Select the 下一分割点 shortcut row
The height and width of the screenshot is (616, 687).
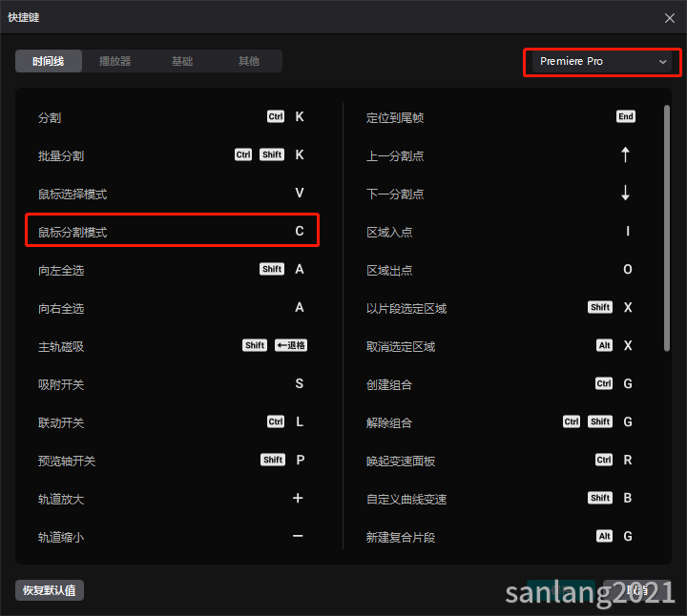point(501,193)
